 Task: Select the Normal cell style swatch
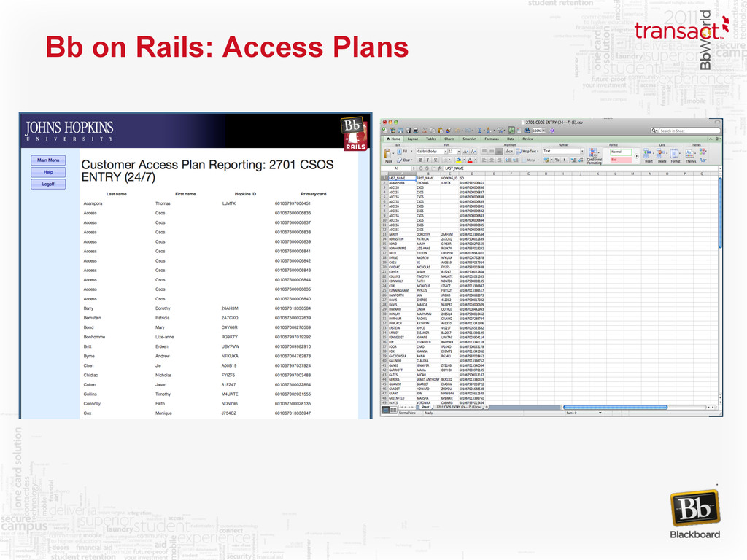(x=622, y=152)
